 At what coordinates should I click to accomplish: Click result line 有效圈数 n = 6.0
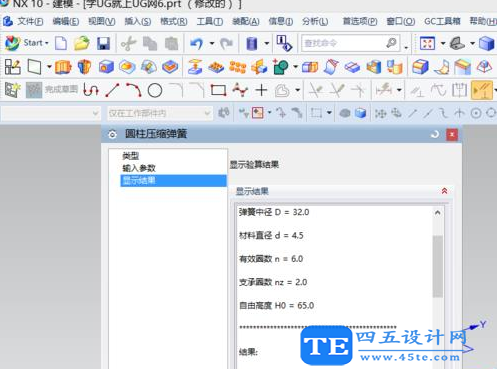tap(271, 259)
